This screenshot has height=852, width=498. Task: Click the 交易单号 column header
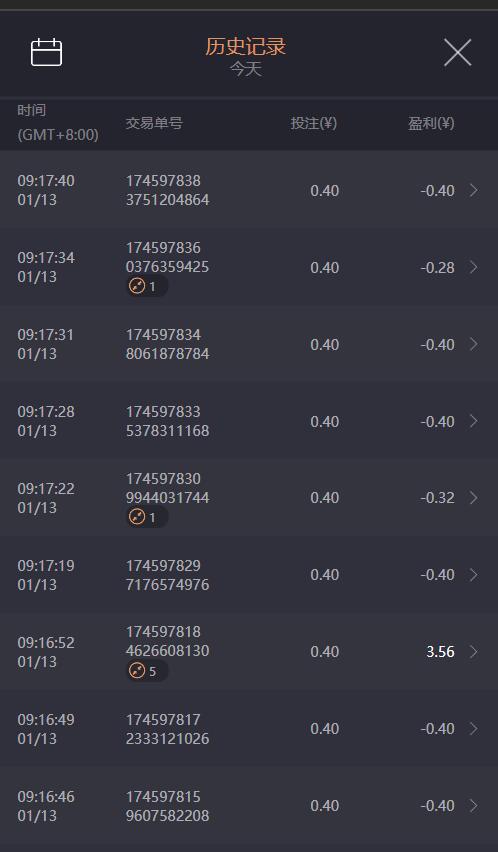pos(154,123)
